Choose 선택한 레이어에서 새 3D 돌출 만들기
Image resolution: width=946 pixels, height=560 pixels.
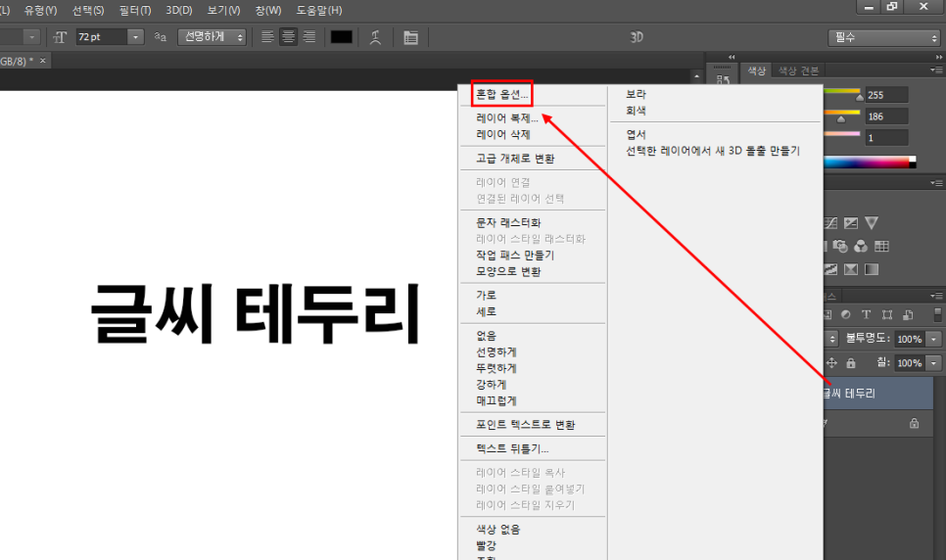click(x=713, y=151)
